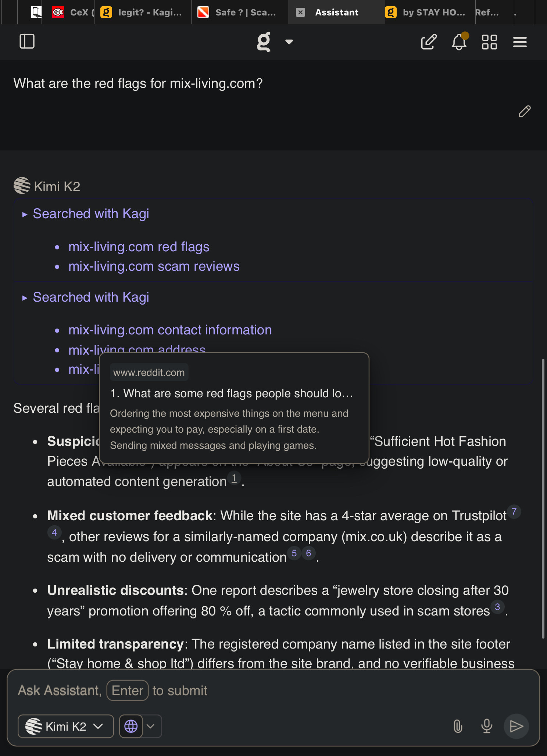Toggle web access globe button

(x=131, y=726)
